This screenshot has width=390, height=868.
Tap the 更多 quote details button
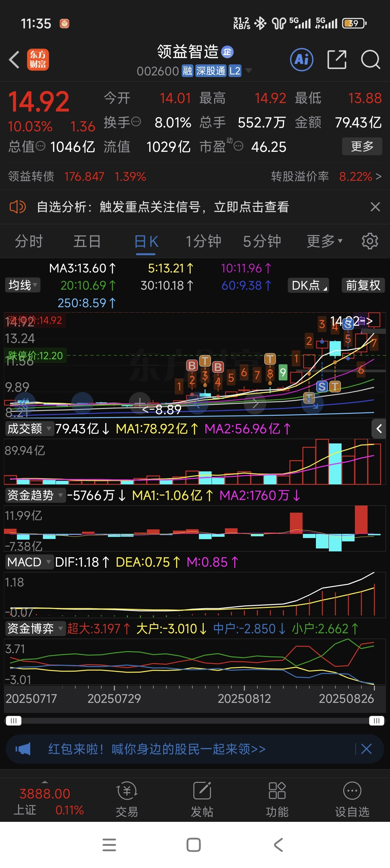click(362, 146)
